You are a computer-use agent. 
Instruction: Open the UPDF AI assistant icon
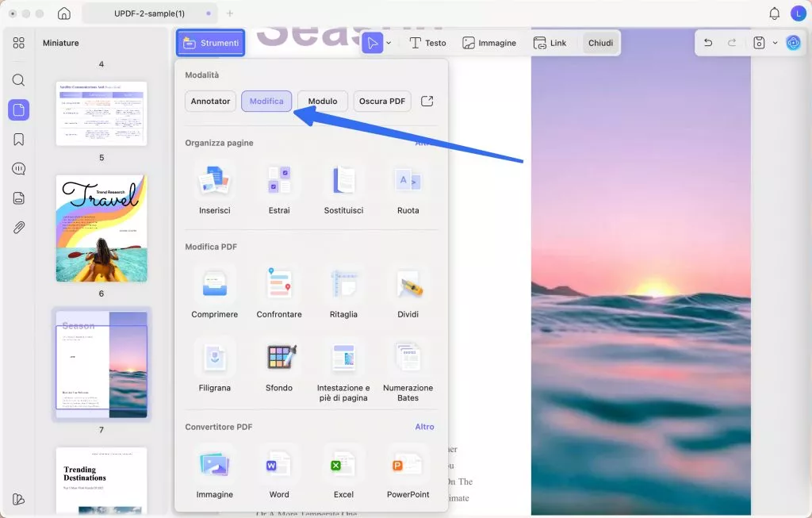coord(793,43)
